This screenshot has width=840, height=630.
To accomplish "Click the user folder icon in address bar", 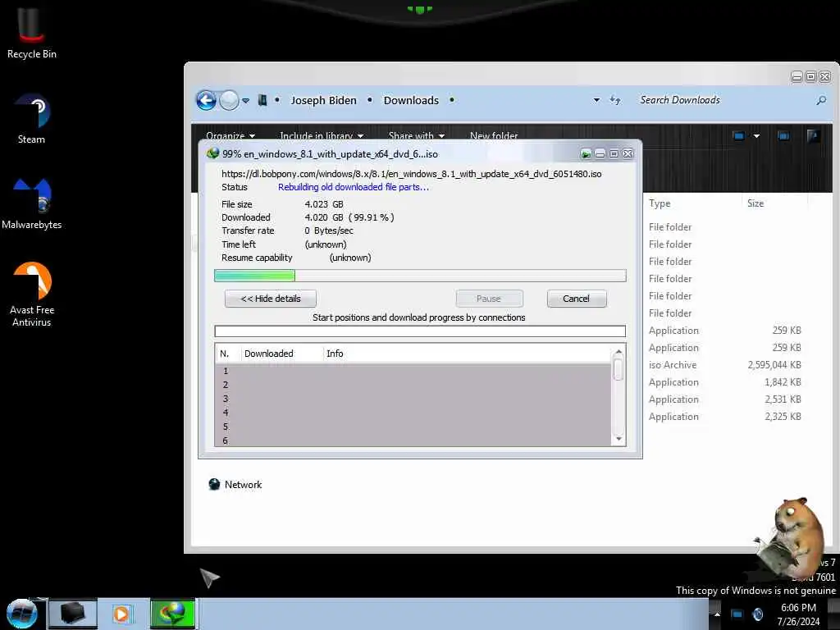I will coord(262,100).
